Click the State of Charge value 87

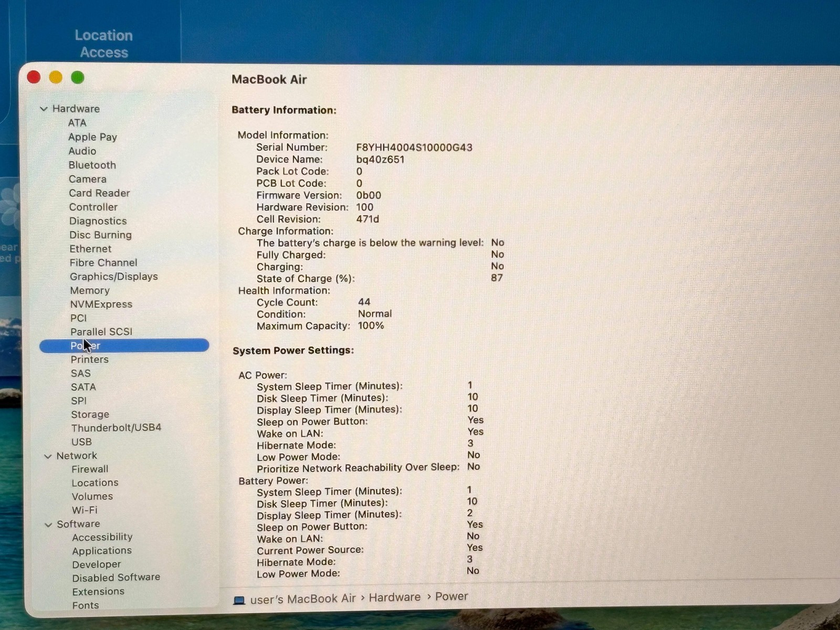(x=497, y=278)
